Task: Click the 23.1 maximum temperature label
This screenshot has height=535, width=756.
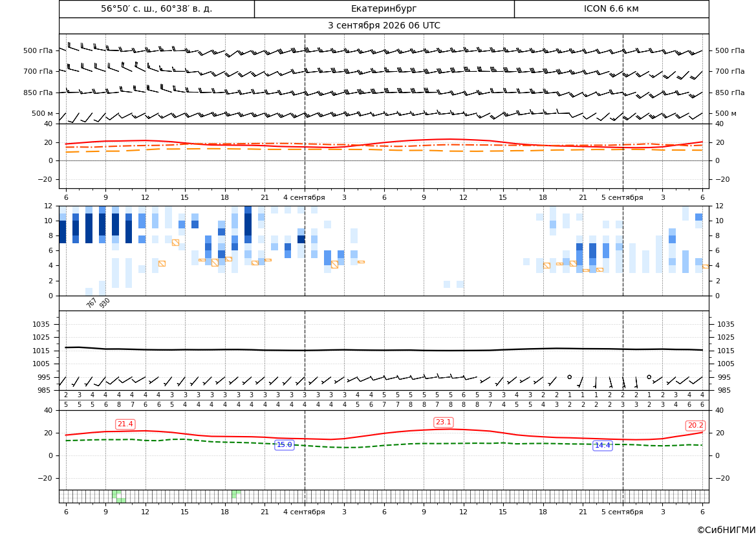Action: [x=443, y=422]
